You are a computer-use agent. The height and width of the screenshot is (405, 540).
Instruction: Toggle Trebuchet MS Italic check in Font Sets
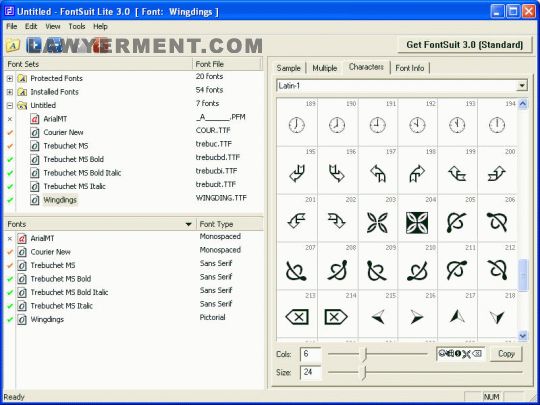(x=10, y=186)
